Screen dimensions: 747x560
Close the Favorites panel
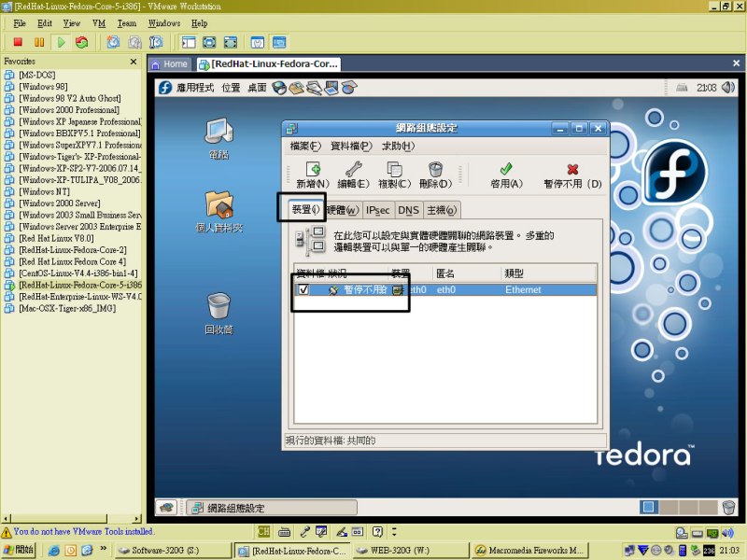[134, 62]
